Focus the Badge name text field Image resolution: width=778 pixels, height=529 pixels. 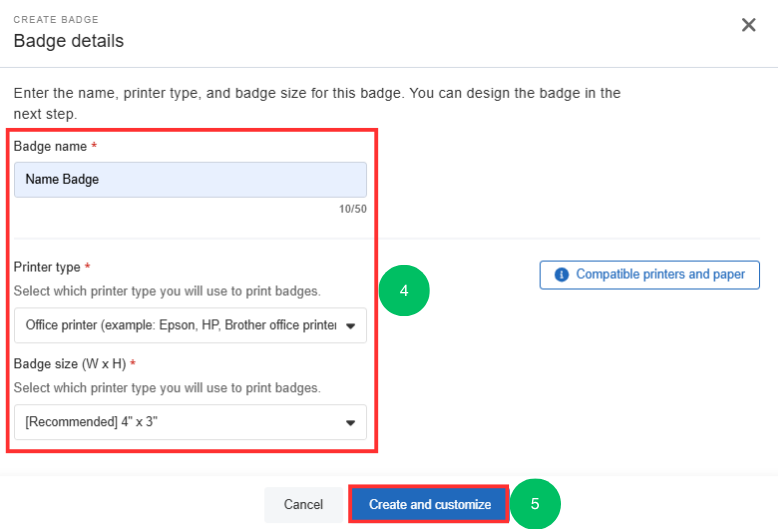click(x=191, y=180)
